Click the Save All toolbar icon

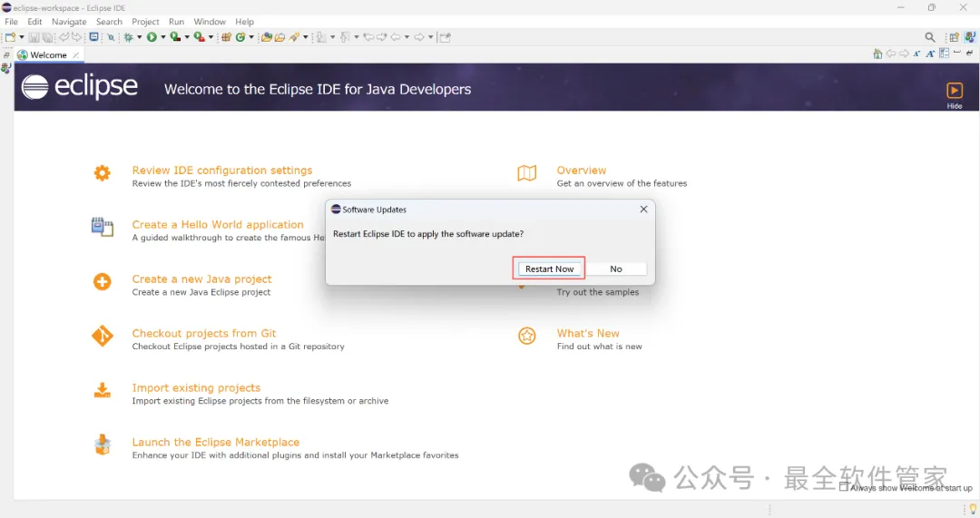[x=47, y=37]
